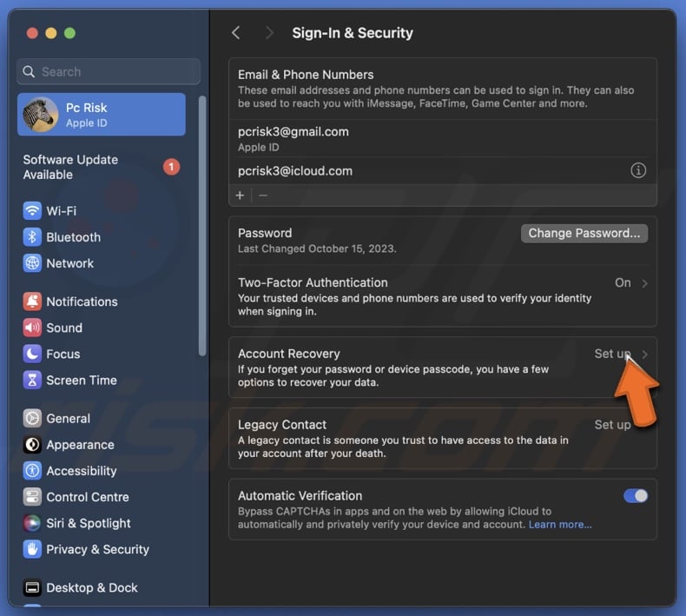Select the Appearance icon
The width and height of the screenshot is (686, 616).
[x=32, y=444]
